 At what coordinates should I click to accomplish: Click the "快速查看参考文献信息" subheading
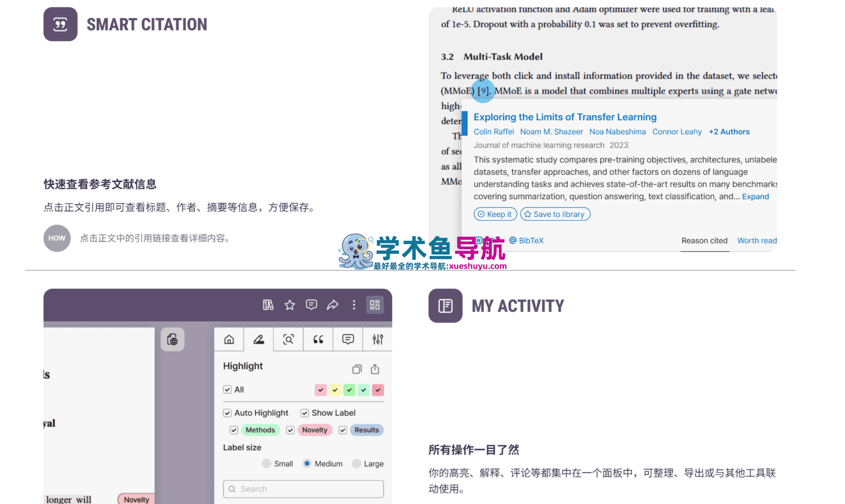tap(100, 184)
